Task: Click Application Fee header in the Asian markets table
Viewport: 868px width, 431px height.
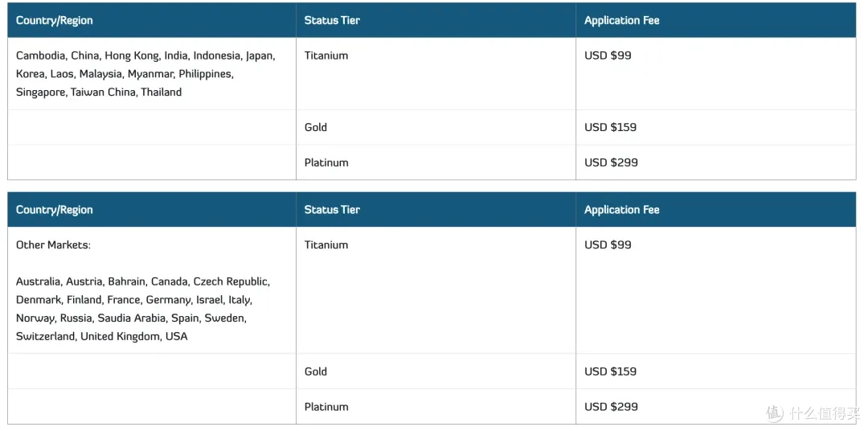Action: tap(621, 20)
